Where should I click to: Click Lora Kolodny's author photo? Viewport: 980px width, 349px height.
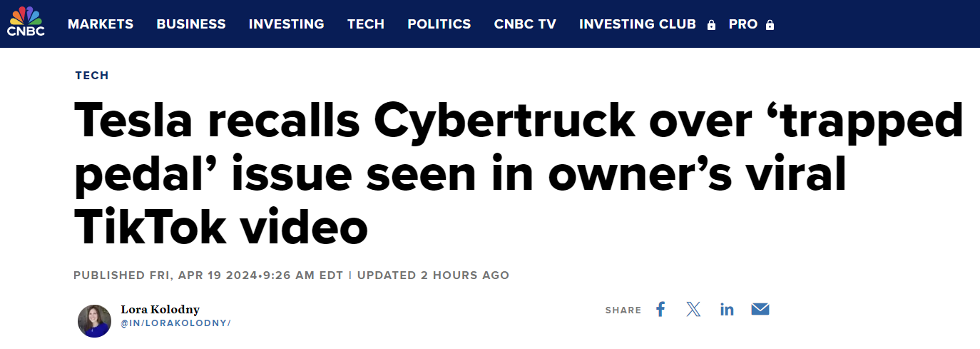point(94,321)
